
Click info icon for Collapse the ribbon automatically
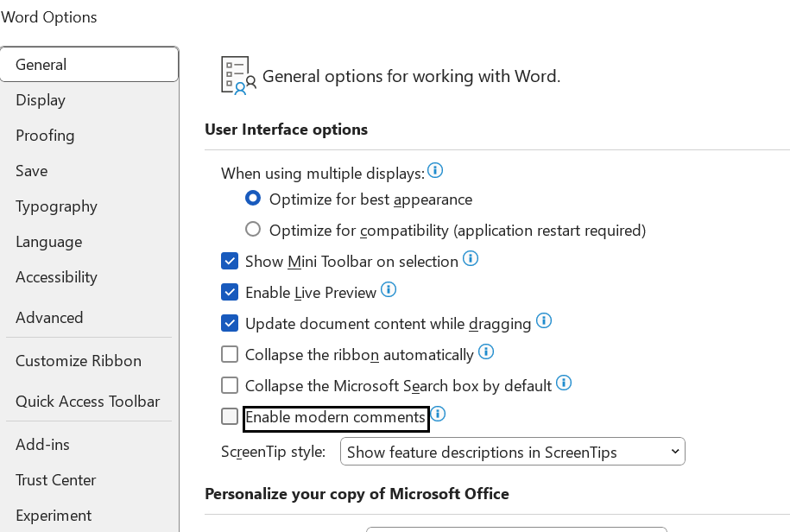pyautogui.click(x=486, y=352)
